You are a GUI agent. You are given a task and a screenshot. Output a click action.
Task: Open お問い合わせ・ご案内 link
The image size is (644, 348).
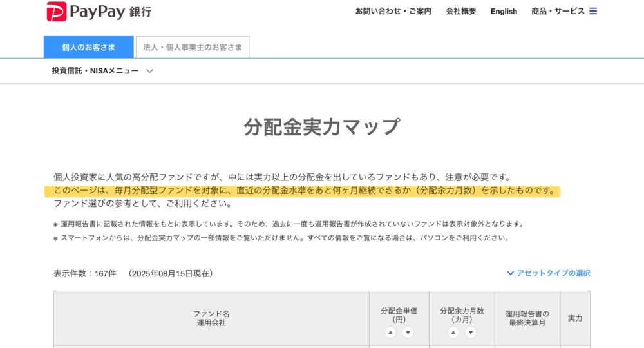coord(393,11)
